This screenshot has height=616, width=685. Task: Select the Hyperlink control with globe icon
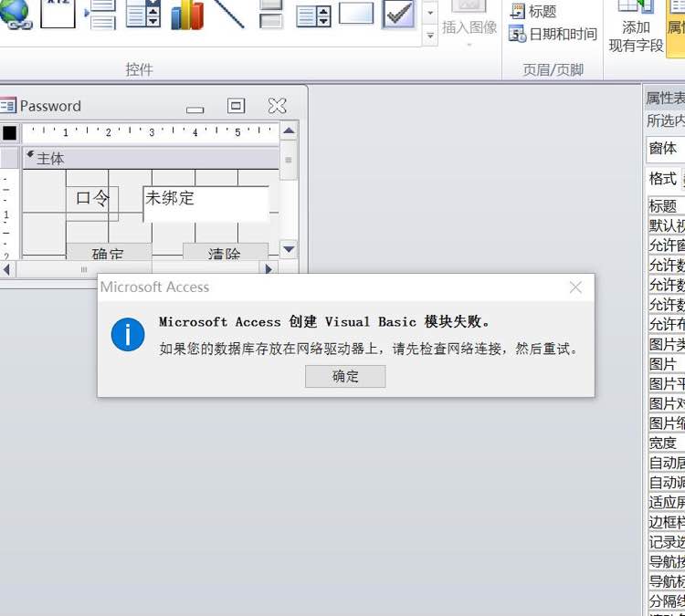pos(16,14)
